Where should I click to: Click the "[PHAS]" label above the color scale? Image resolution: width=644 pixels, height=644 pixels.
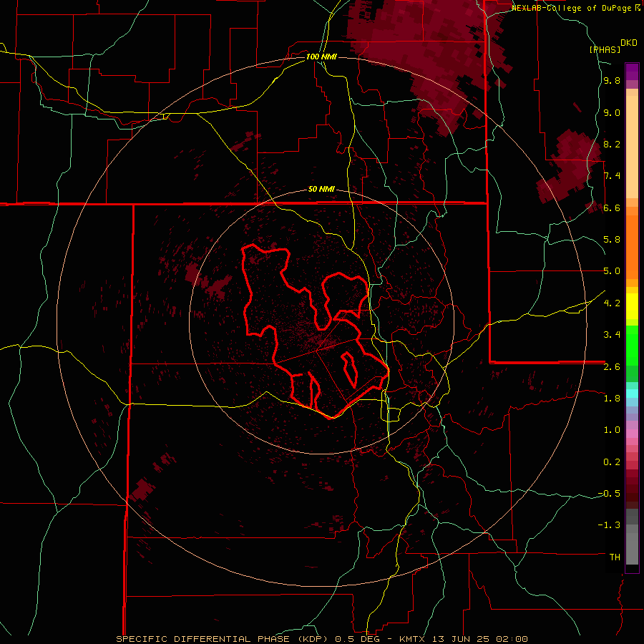[x=605, y=49]
